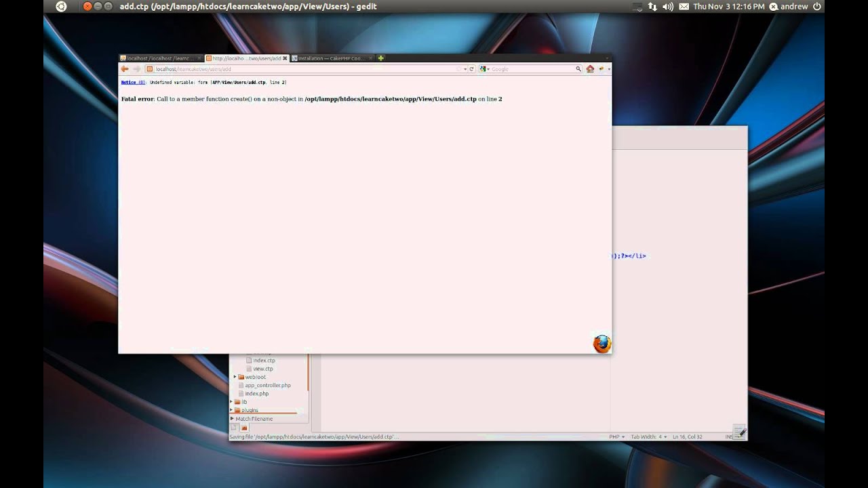The image size is (868, 488).
Task: Click the display indicator in top panel
Action: coord(637,6)
